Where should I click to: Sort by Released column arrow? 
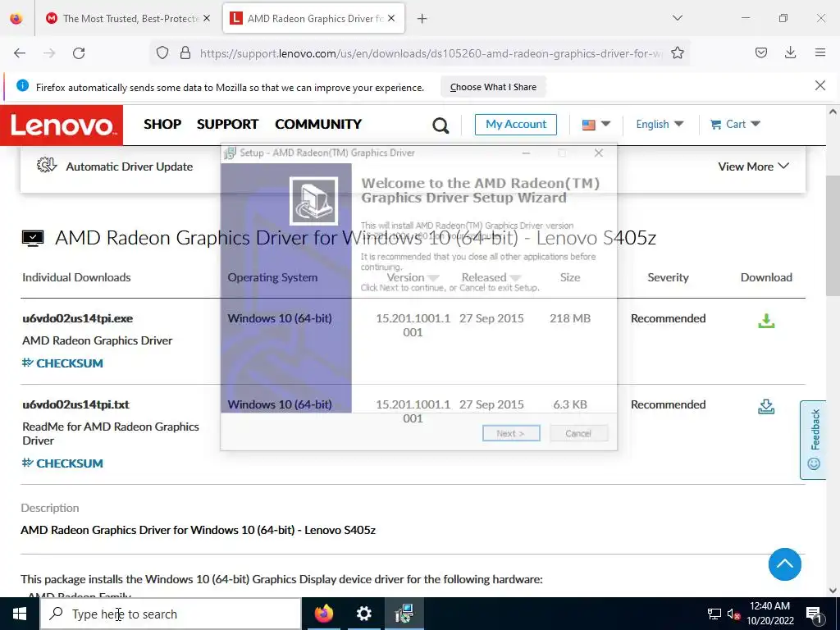point(515,278)
